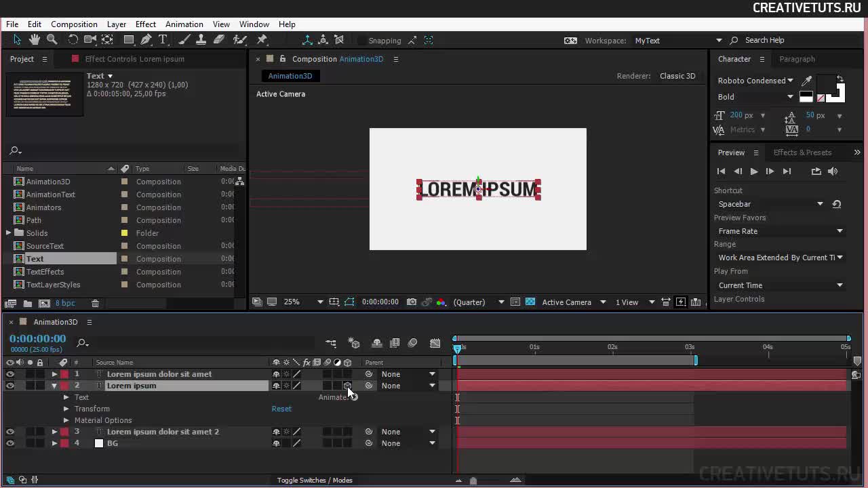Expand the Material Options group
This screenshot has width=868, height=488.
(x=66, y=420)
